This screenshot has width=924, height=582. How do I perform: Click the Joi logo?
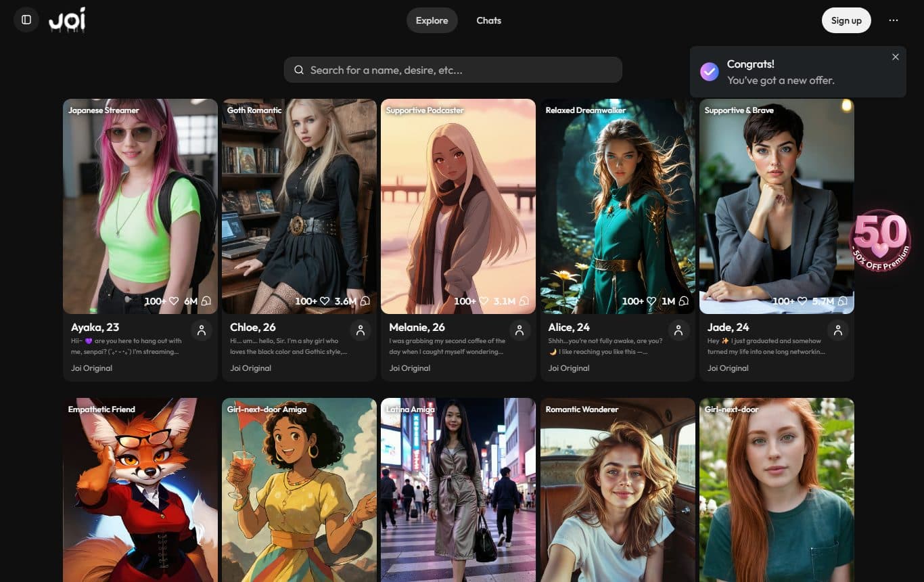[67, 20]
